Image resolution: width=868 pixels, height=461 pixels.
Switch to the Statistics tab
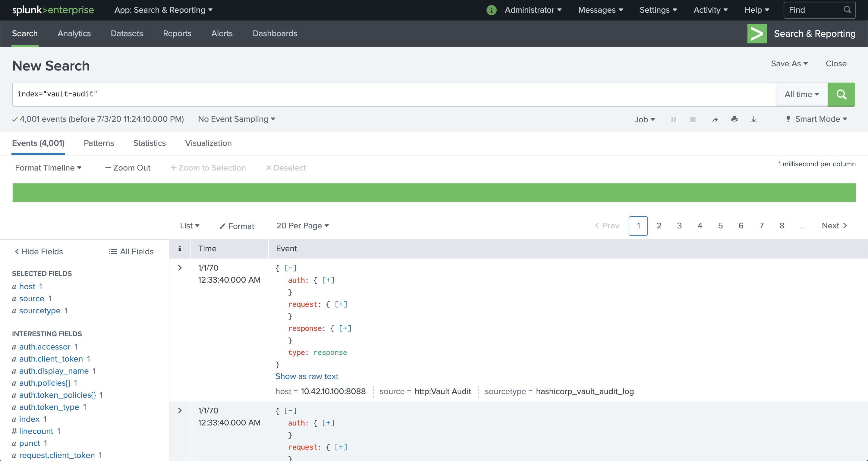click(x=149, y=143)
